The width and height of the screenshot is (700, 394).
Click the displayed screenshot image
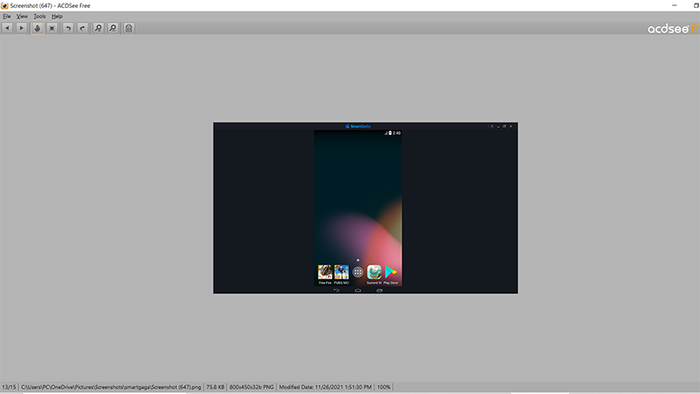pos(366,208)
